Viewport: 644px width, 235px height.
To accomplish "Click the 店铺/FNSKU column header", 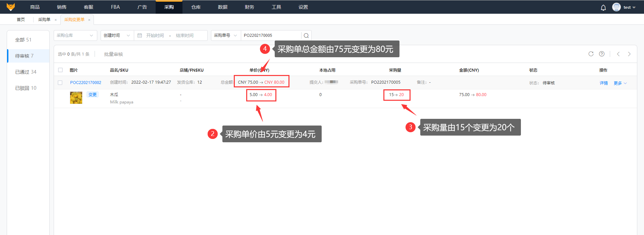I will coord(192,70).
